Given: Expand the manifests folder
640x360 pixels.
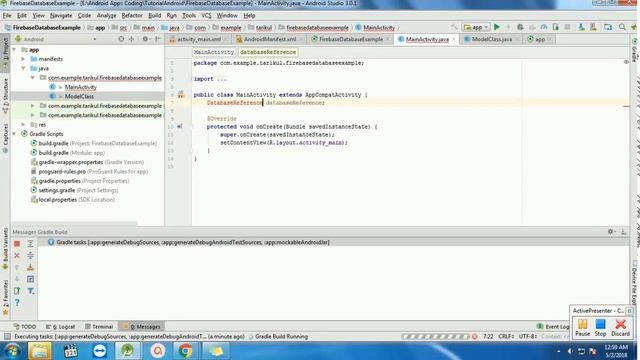Looking at the screenshot, I should point(23,59).
